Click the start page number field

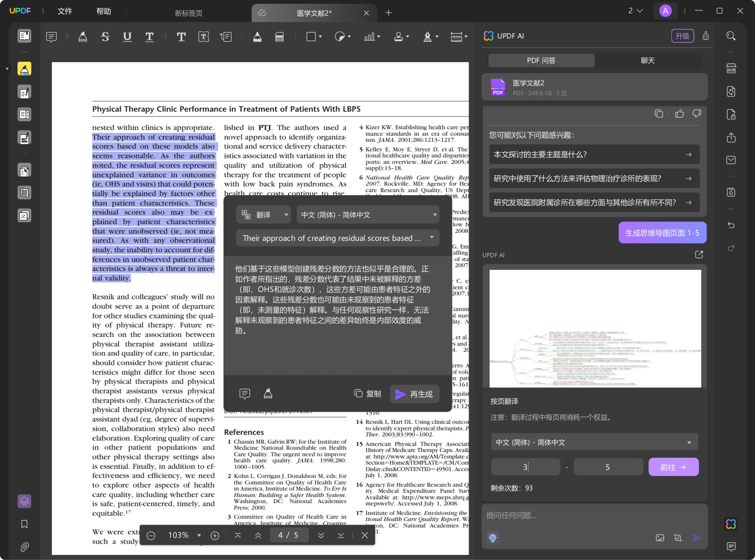(526, 467)
